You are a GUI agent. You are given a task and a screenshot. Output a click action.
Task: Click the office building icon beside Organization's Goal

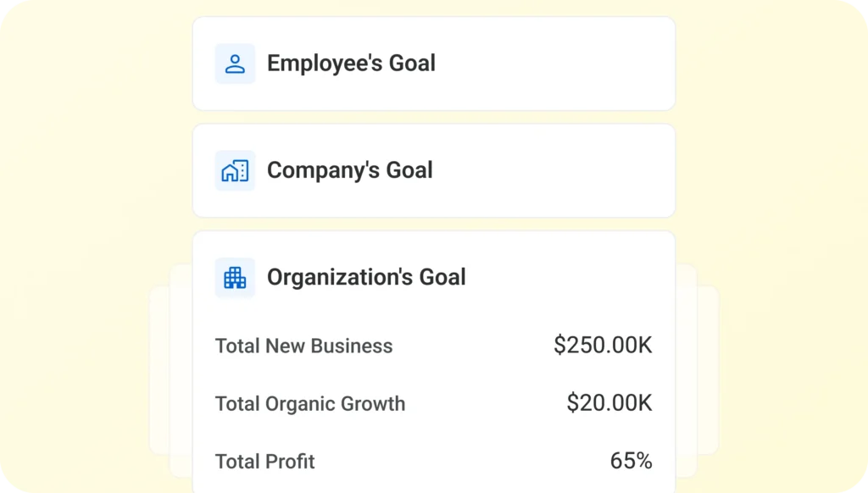(x=235, y=278)
